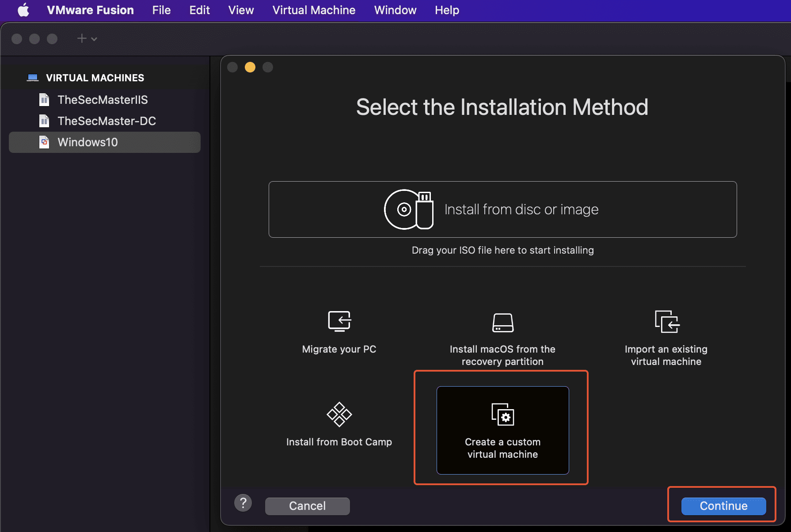Open help with the question mark button
The height and width of the screenshot is (532, 791).
coord(243,503)
